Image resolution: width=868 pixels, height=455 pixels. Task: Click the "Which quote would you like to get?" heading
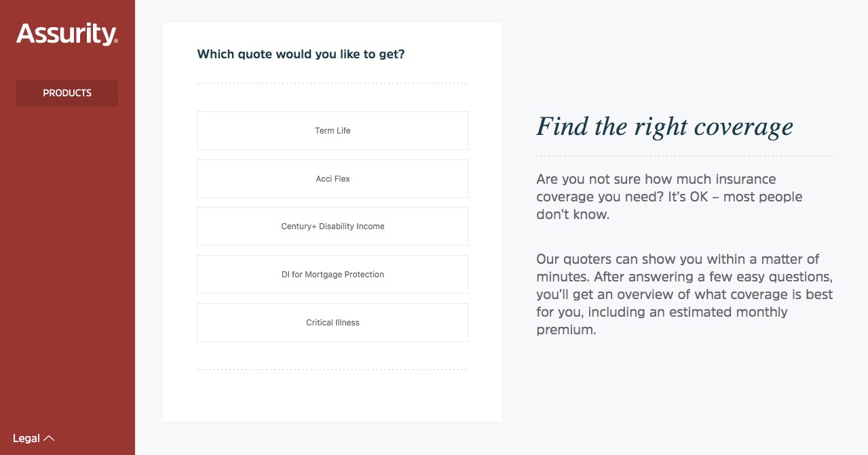[301, 54]
